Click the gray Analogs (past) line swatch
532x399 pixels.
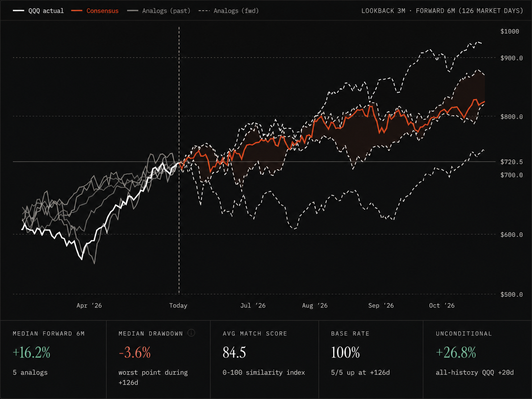coord(132,11)
